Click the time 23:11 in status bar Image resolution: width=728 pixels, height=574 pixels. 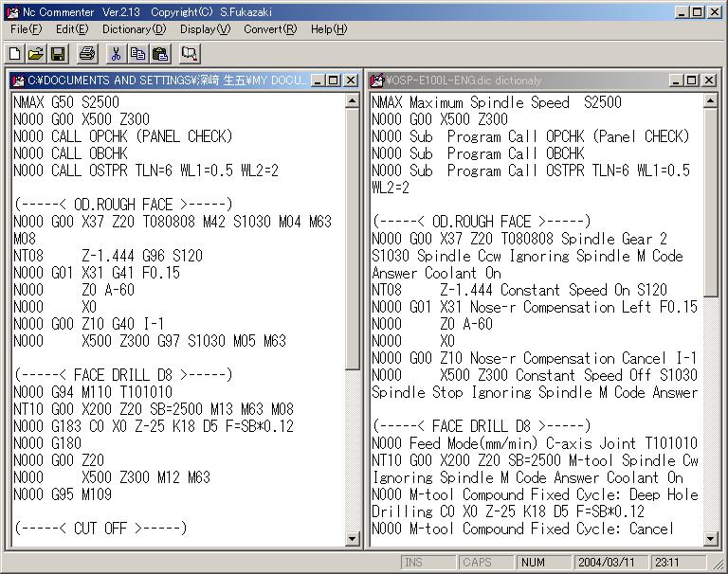pyautogui.click(x=678, y=563)
